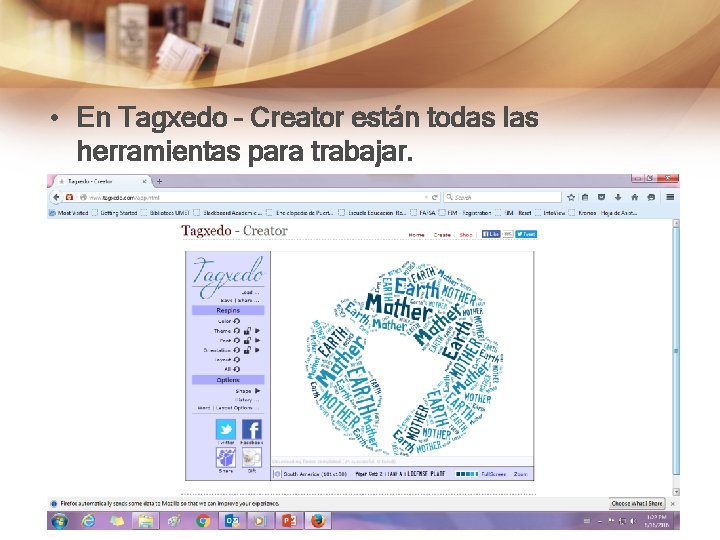The width and height of the screenshot is (720, 540).
Task: Open the Shop page link
Action: pyautogui.click(x=466, y=235)
